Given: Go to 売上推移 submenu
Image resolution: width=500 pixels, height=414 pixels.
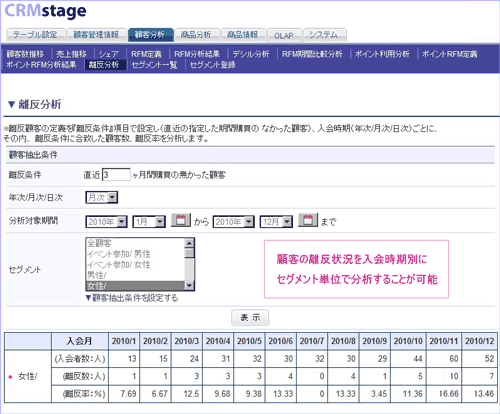Looking at the screenshot, I should pos(71,54).
